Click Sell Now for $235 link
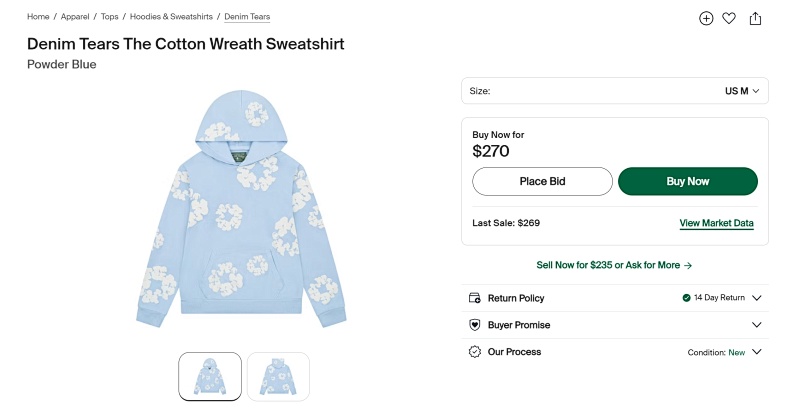 pos(614,265)
